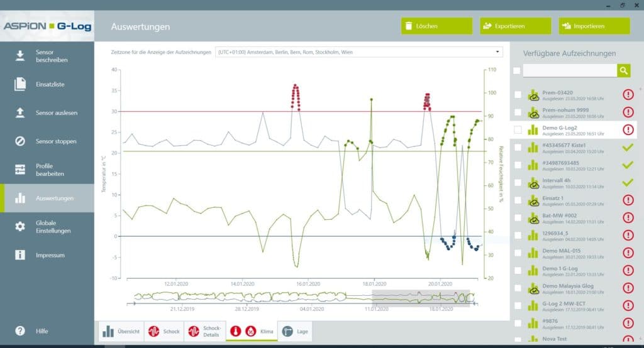Click warning icon next to Prem-03420
The image size is (644, 348).
[628, 94]
